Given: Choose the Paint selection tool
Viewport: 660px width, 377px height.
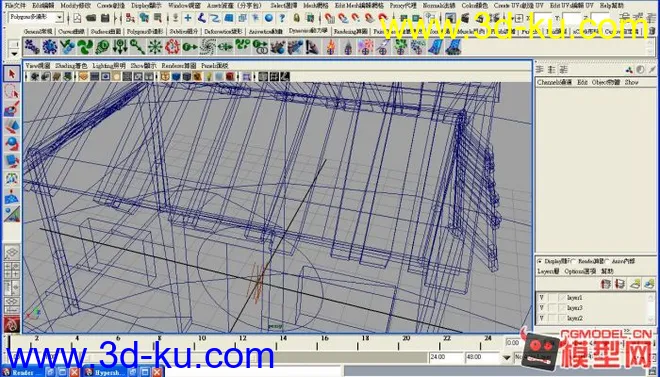Looking at the screenshot, I should click(x=11, y=109).
